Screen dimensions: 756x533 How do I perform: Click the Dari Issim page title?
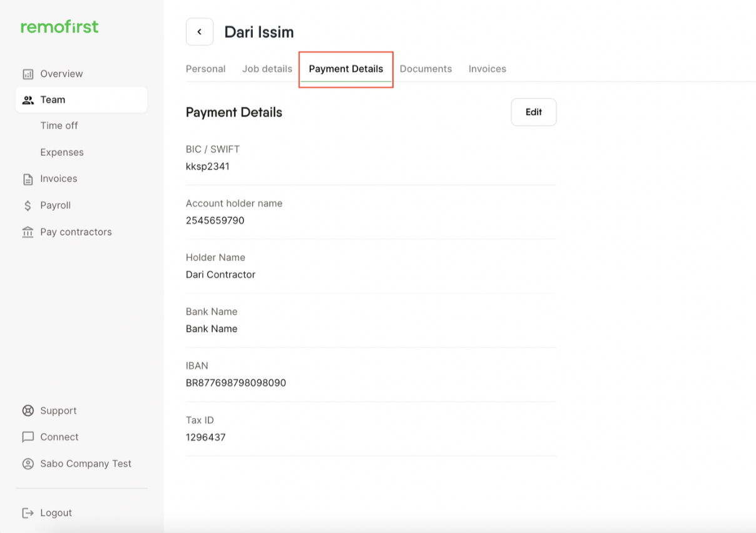click(259, 33)
